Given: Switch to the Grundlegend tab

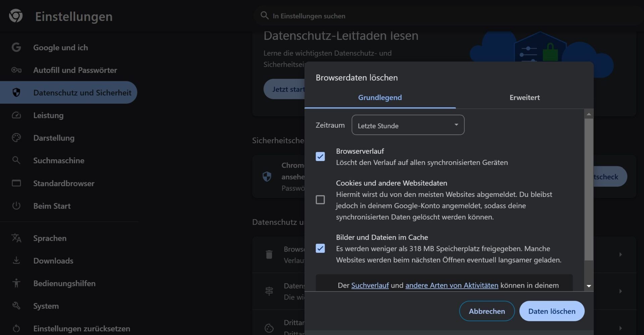Looking at the screenshot, I should [380, 98].
